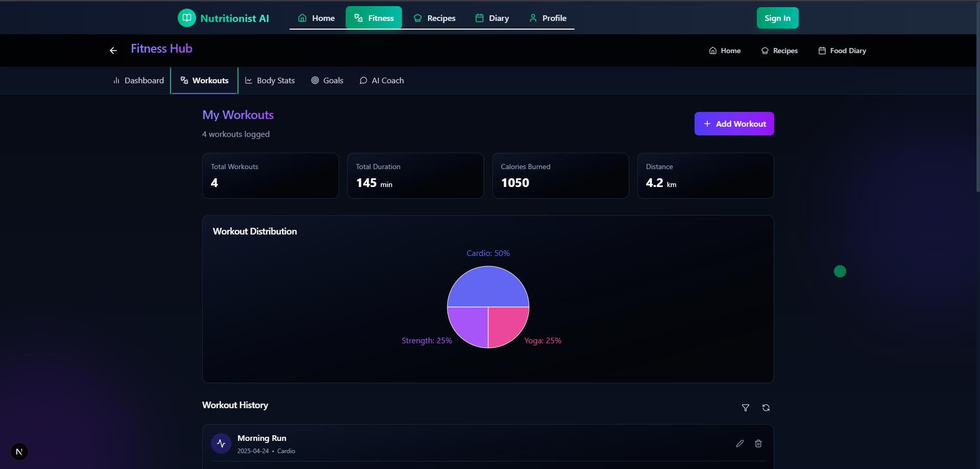980x469 pixels.
Task: Click the Workout Distribution heading
Action: pos(255,231)
